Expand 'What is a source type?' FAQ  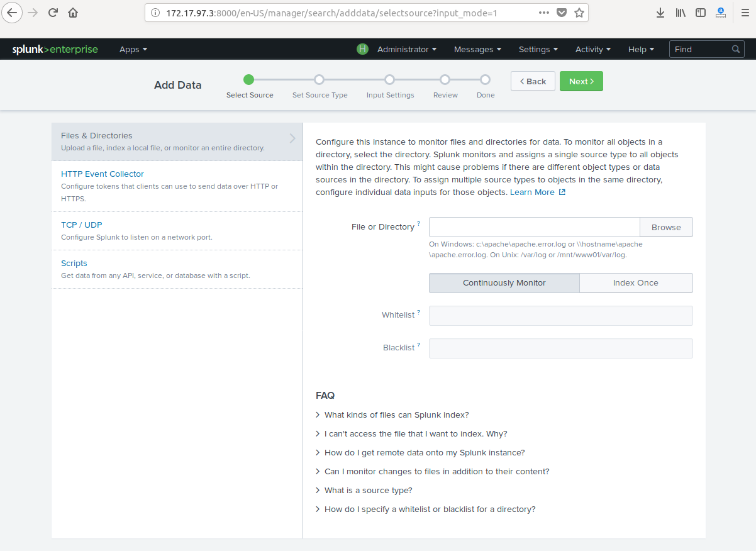368,491
